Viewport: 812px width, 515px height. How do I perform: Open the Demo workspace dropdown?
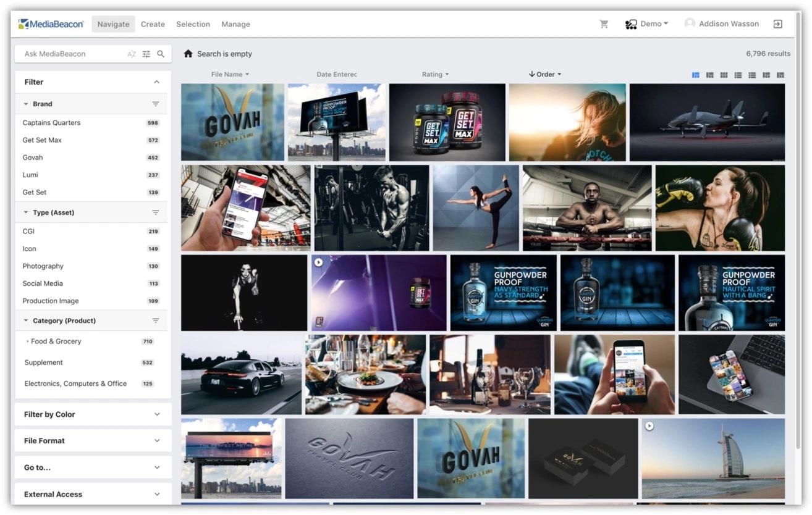pyautogui.click(x=646, y=24)
